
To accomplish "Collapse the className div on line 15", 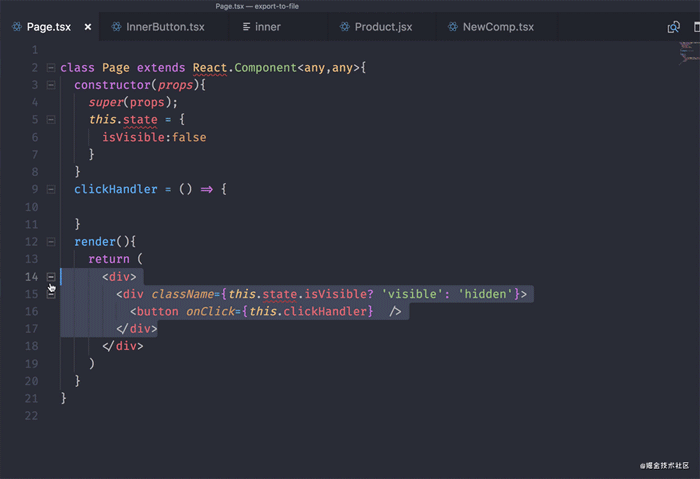I will point(50,294).
